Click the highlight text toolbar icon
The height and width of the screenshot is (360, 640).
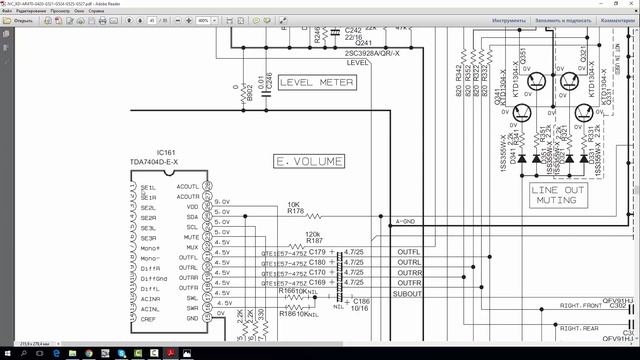pos(267,20)
